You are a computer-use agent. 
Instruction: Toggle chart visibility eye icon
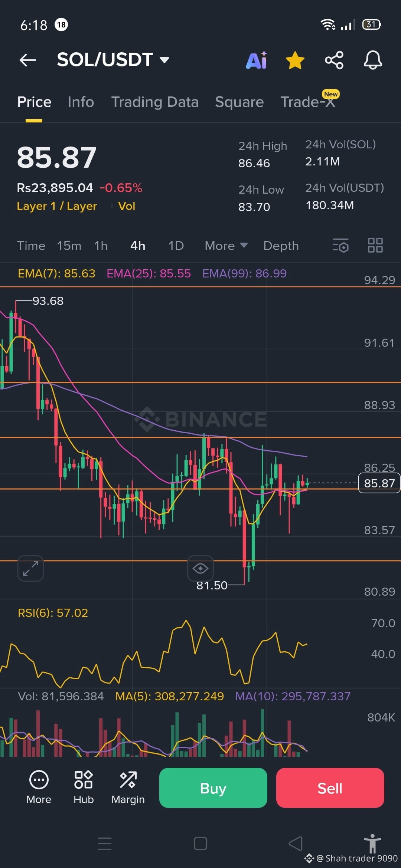point(200,568)
